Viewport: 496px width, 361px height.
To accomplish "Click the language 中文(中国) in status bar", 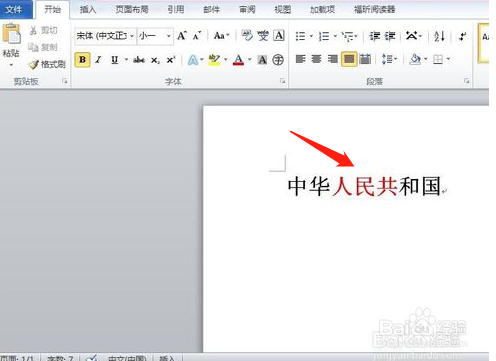I will [x=127, y=358].
